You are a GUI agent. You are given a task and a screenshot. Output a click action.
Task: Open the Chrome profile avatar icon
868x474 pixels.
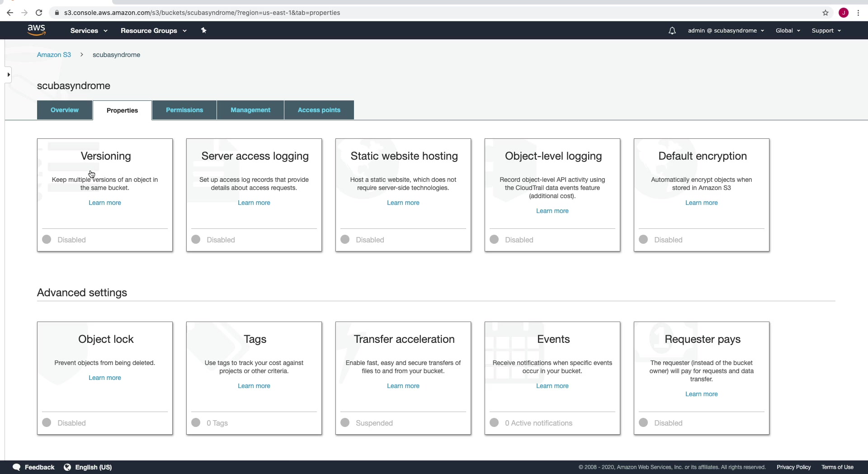[844, 13]
